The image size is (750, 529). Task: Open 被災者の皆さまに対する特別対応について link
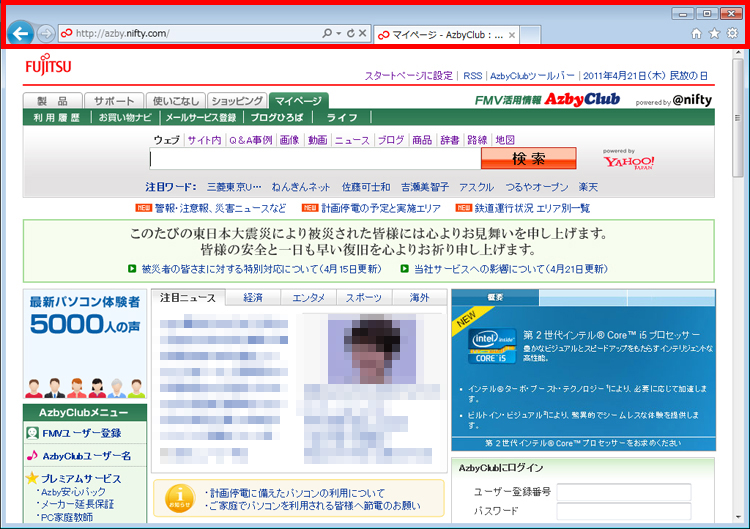click(261, 269)
